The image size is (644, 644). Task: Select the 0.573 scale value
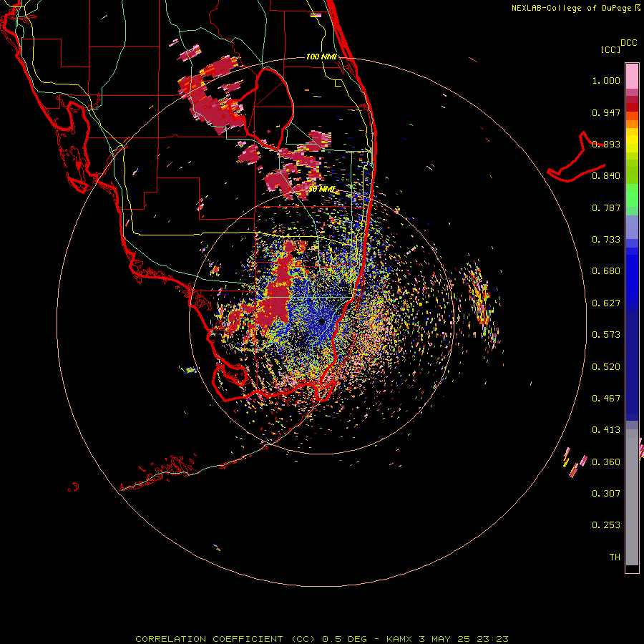pos(606,335)
